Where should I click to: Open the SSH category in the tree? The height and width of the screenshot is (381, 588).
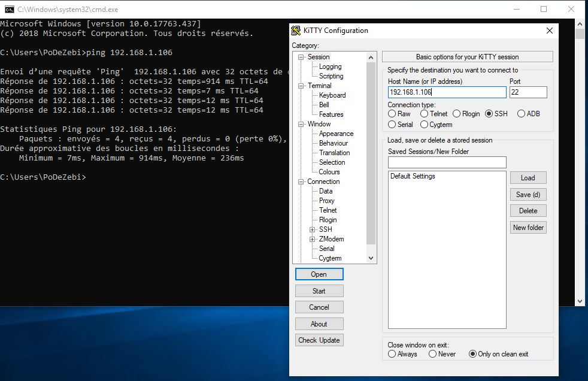click(326, 229)
